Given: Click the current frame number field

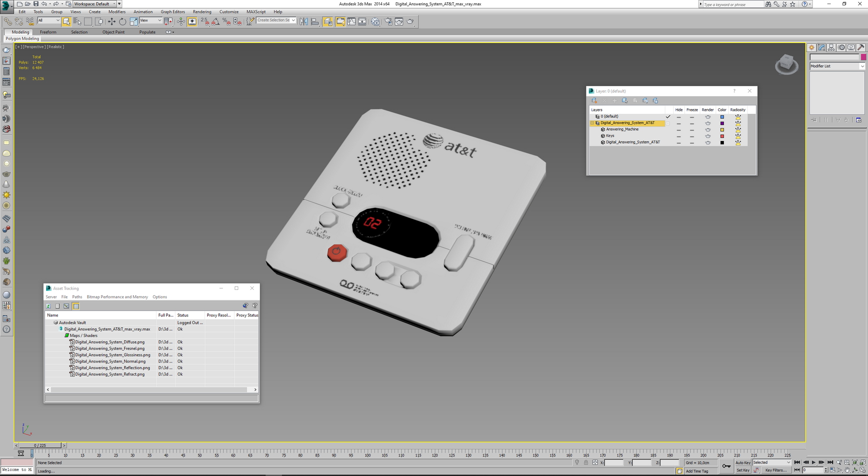Looking at the screenshot, I should tap(813, 470).
